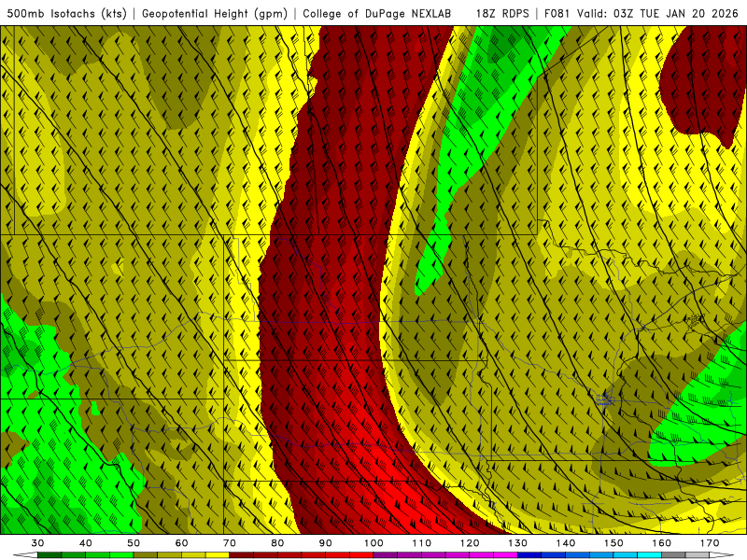Viewport: 747px width, 560px height.
Task: Select the dark gray colorbar swatch after 160
Action: 673,555
